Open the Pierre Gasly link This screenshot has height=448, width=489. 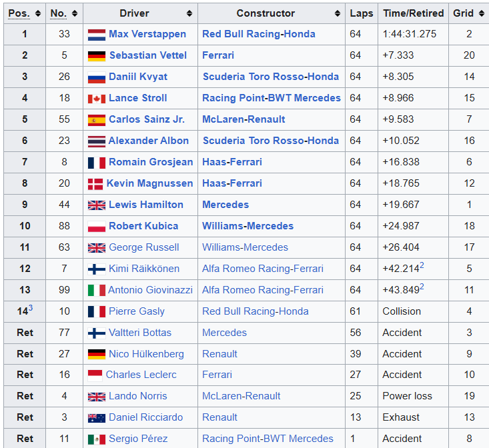tap(137, 311)
